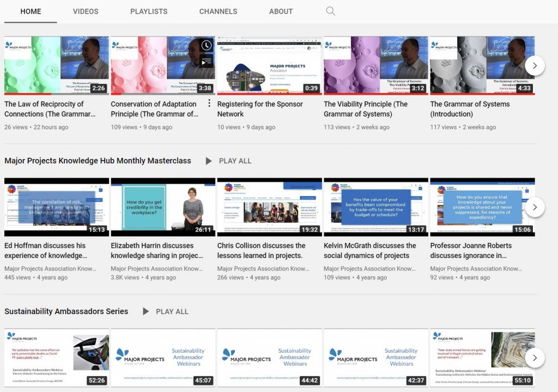Play the Elizabeth Harrin credibility video thumbnail
The width and height of the screenshot is (558, 392).
pos(163,207)
